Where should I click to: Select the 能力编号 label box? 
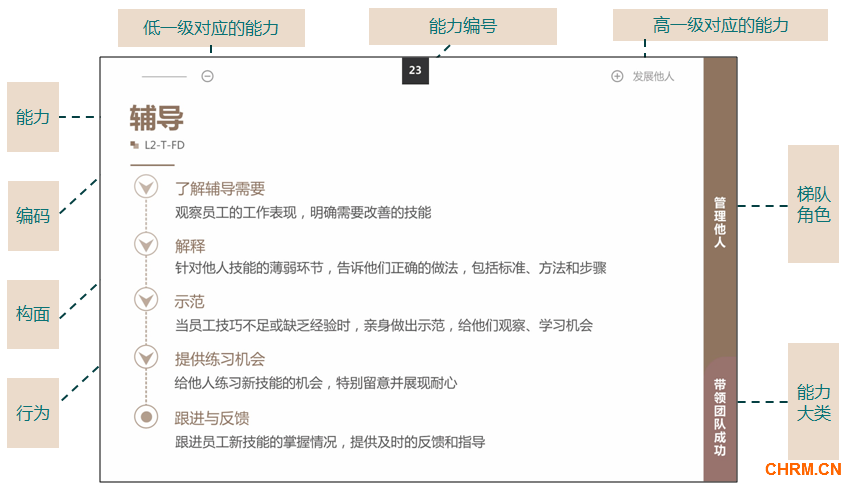coord(463,27)
